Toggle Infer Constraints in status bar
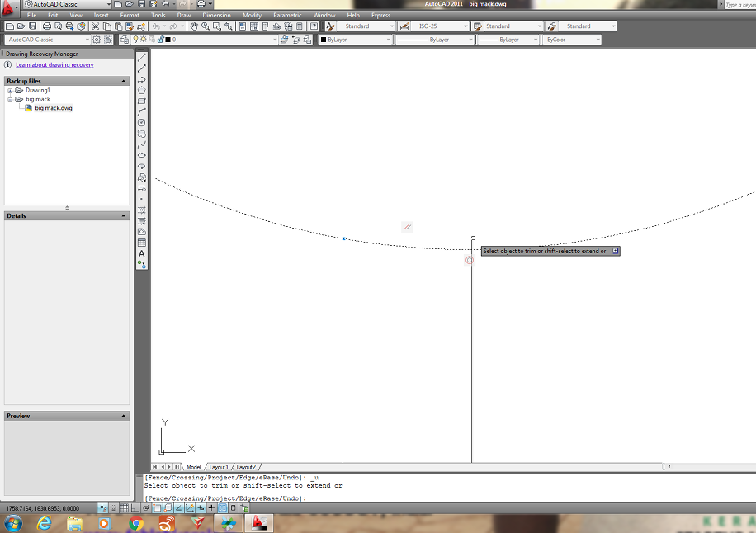Viewport: 756px width, 533px height. [102, 508]
